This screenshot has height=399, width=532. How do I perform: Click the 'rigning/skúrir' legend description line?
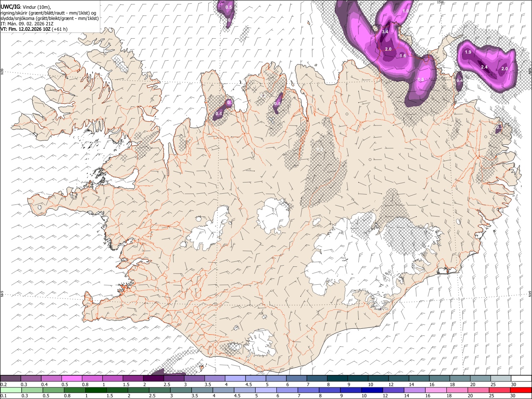[x=49, y=12]
